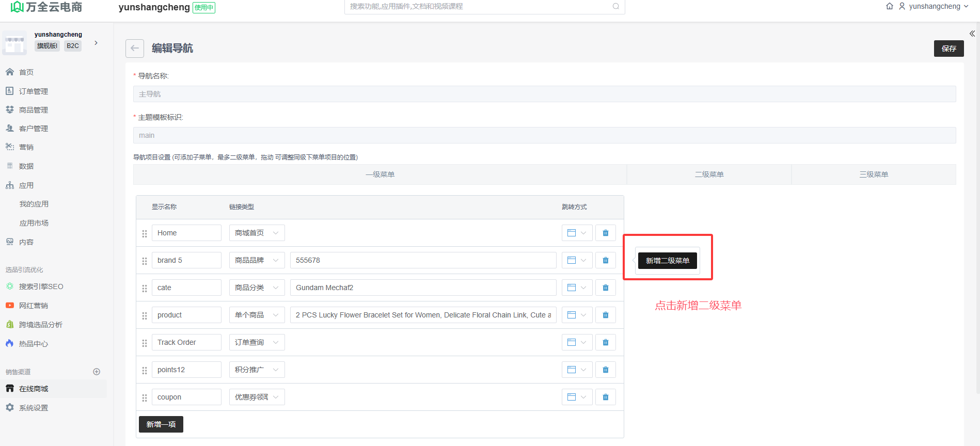Screen dimensions: 980x446
Task: Click the 保存 button
Action: pyautogui.click(x=949, y=49)
